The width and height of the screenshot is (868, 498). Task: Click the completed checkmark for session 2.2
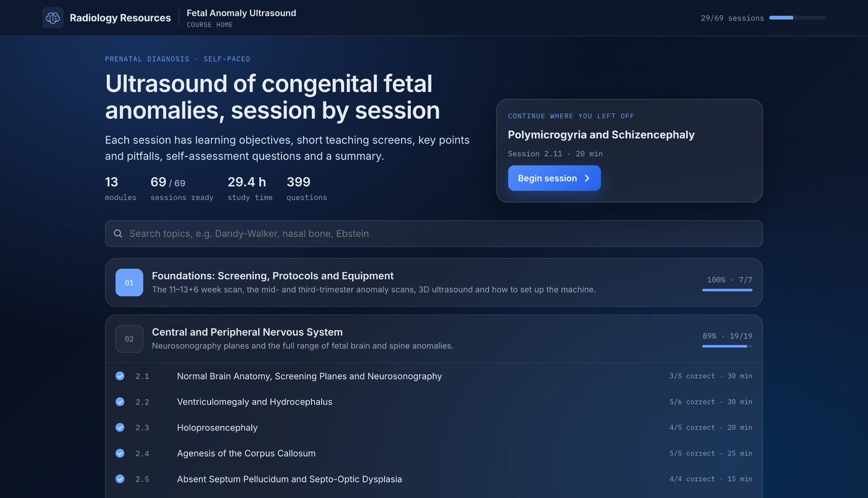pos(120,402)
